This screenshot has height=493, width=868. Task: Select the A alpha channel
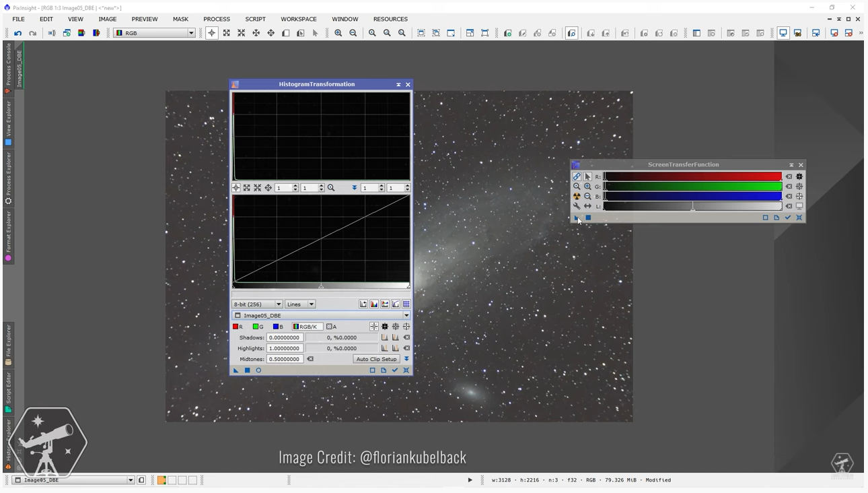(x=332, y=327)
